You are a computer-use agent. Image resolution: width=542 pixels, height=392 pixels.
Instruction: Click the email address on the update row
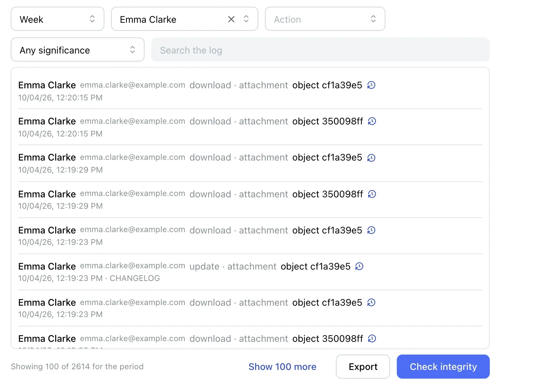pos(132,266)
